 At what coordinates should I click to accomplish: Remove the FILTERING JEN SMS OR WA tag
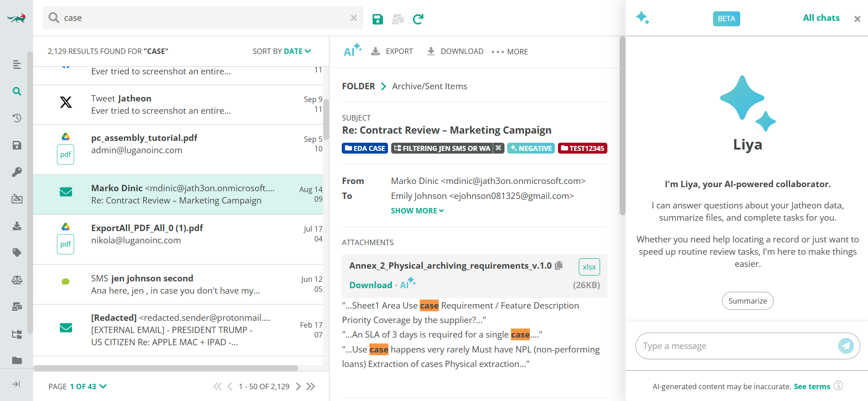tap(499, 148)
